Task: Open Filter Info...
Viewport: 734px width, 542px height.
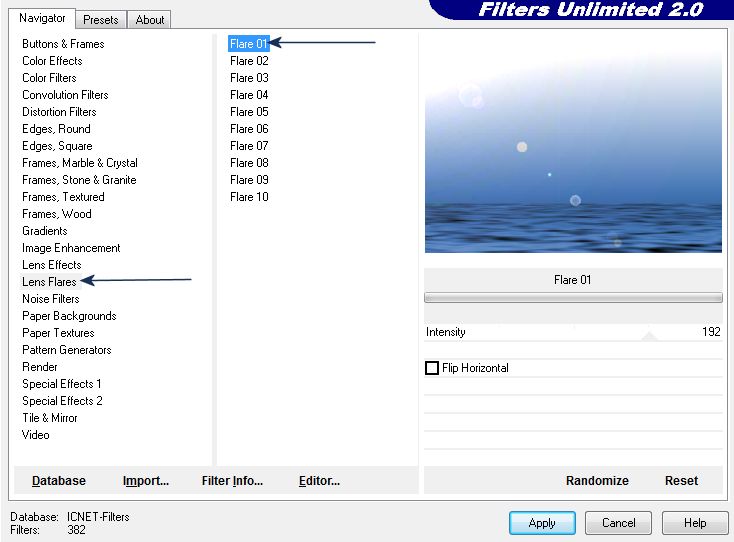Action: click(x=232, y=481)
